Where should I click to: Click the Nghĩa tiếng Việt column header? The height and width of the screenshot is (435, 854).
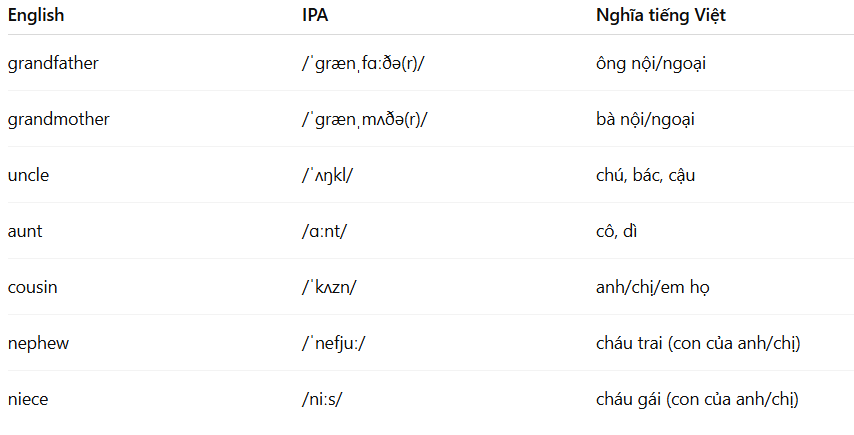point(661,15)
